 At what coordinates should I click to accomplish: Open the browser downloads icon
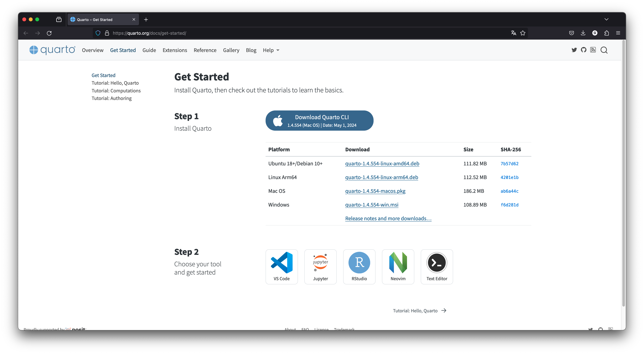[583, 33]
